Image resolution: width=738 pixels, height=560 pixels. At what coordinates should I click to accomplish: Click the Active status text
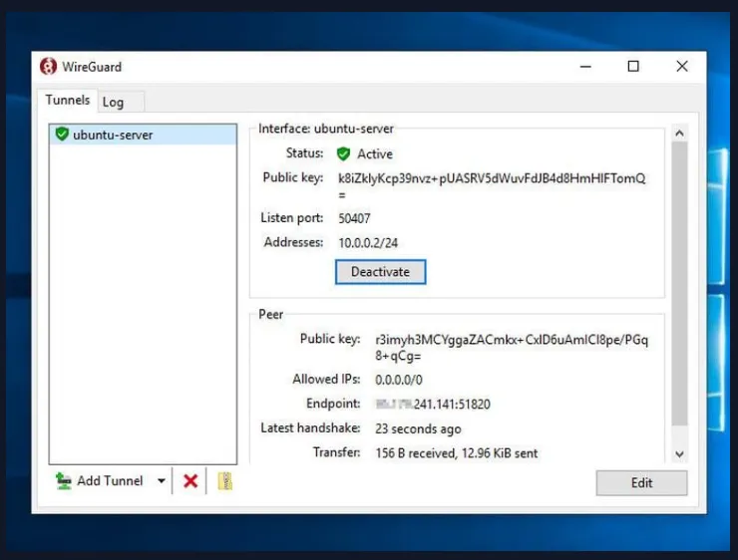click(x=375, y=153)
